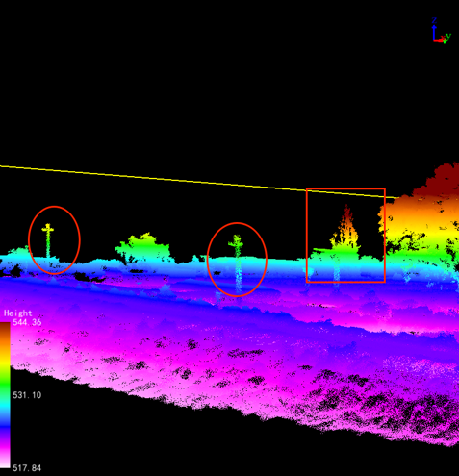The width and height of the screenshot is (459, 476).
Task: Click the yellow power line above the poles
Action: click(x=199, y=182)
